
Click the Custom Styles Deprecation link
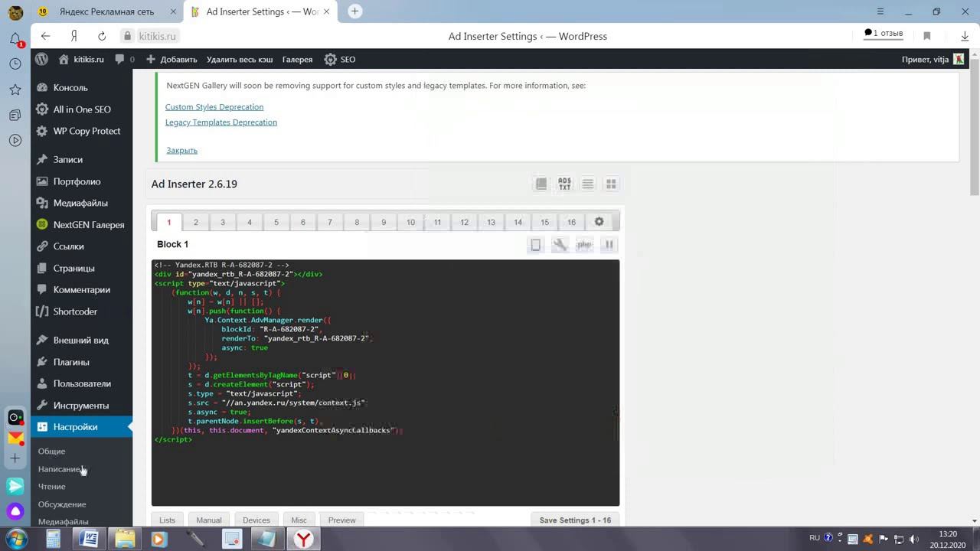pyautogui.click(x=214, y=107)
